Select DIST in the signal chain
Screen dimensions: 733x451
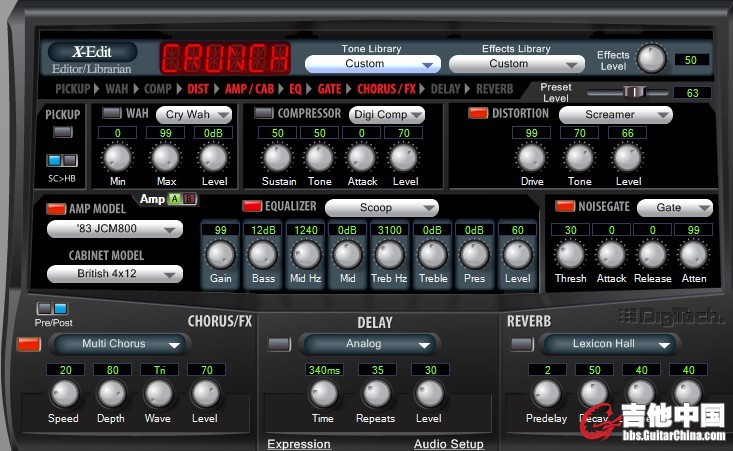[x=198, y=89]
